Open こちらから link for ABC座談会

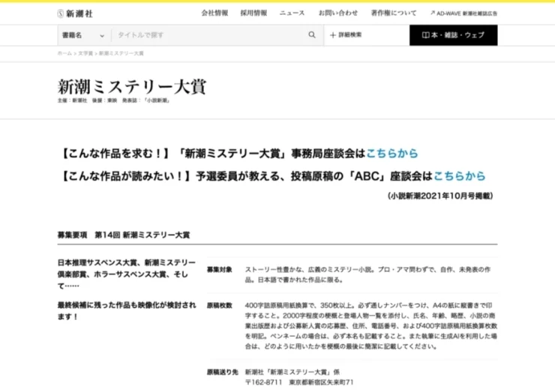[x=460, y=176]
